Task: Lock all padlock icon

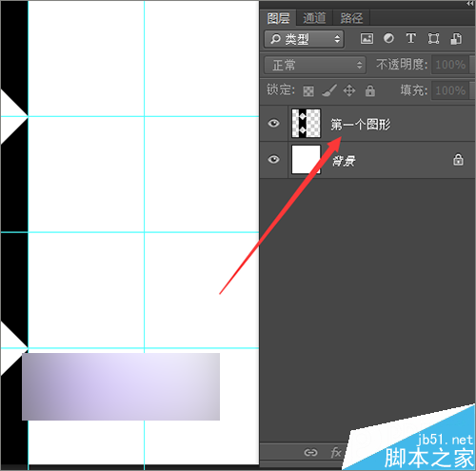Action: (369, 90)
